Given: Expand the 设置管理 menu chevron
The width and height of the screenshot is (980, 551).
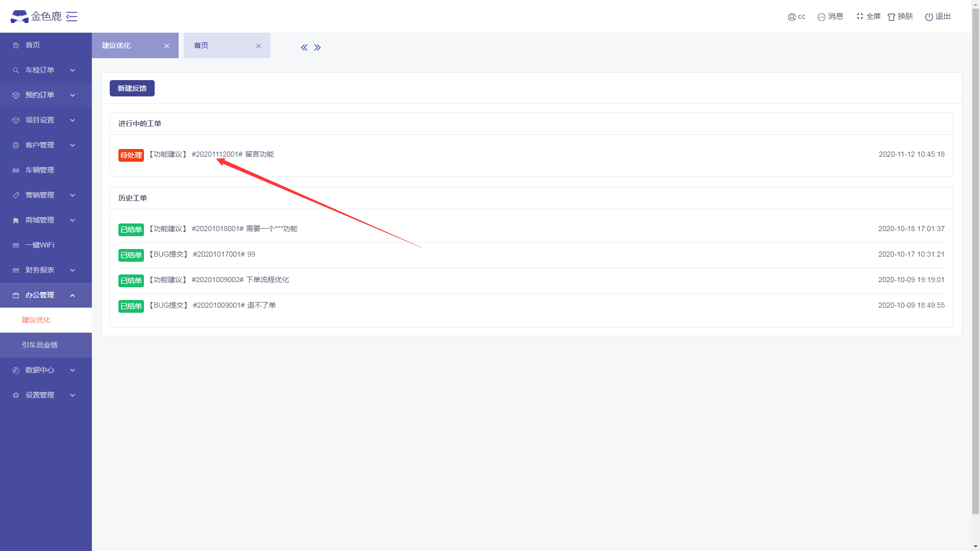Looking at the screenshot, I should pos(72,395).
